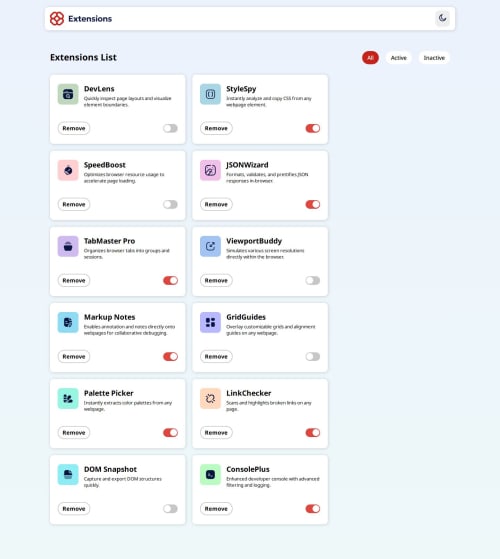
Task: Click the ViewportBuddy extension icon
Action: pos(210,246)
